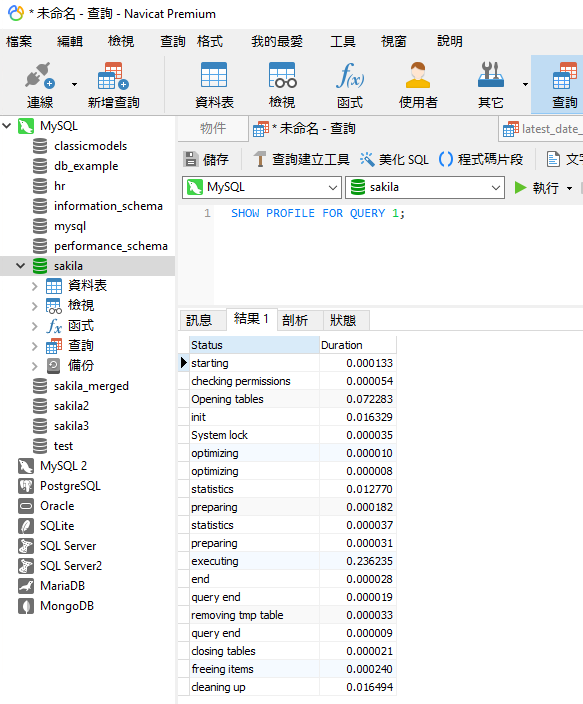
Task: Expand the 備份 node under sakila
Action: (35, 366)
